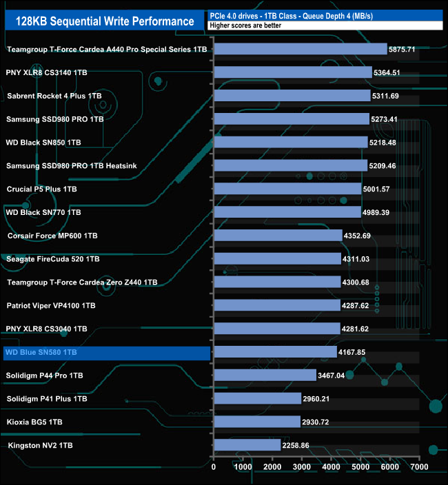448x485 pixels.
Task: Select the Teamgroup Cardea Zero Z440 label
Action: click(x=82, y=282)
